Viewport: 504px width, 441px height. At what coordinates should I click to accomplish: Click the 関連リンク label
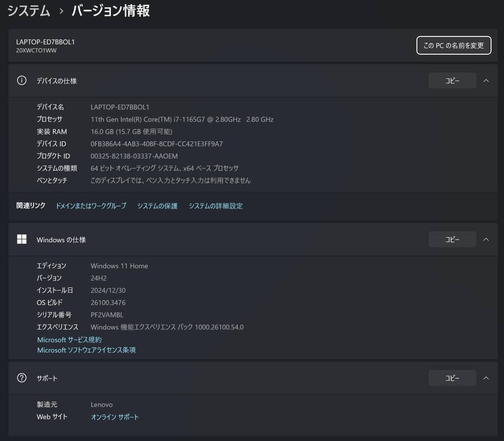click(x=31, y=205)
